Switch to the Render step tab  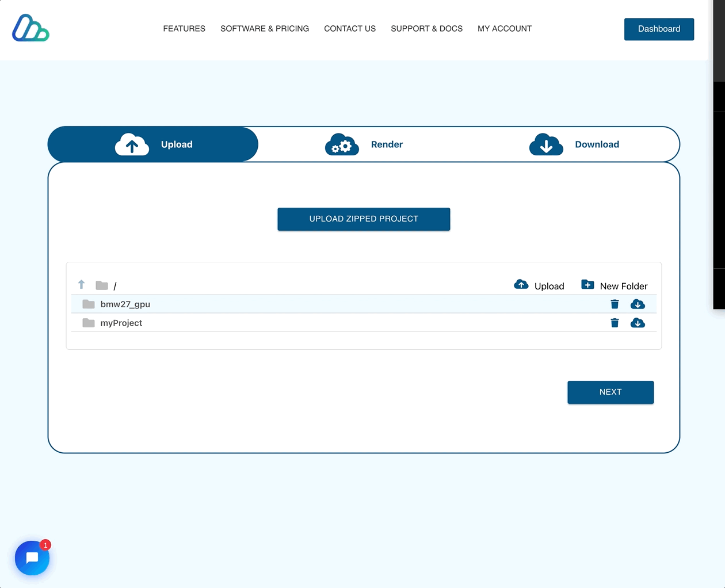[365, 144]
